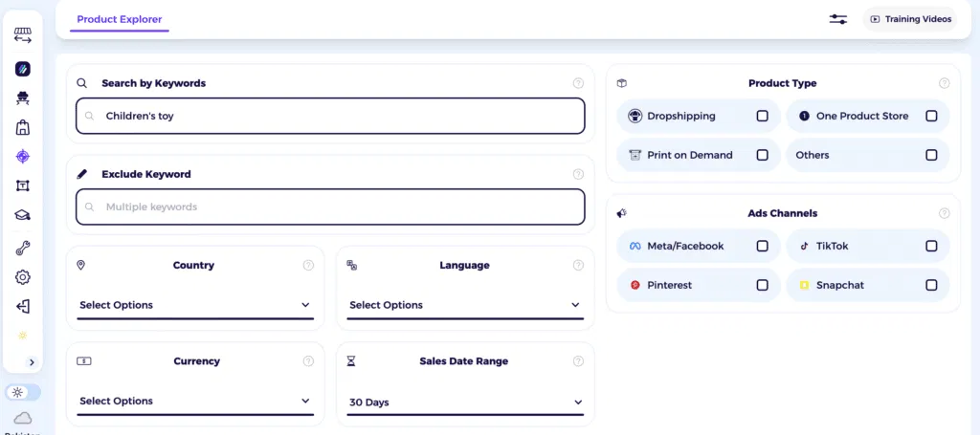Open the store switch icon atop sidebar

(x=23, y=35)
